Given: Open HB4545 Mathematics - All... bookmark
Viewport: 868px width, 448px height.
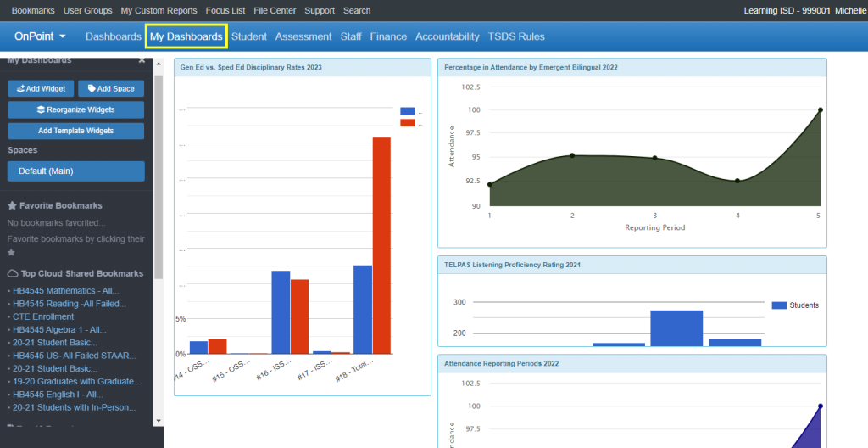Looking at the screenshot, I should (65, 290).
